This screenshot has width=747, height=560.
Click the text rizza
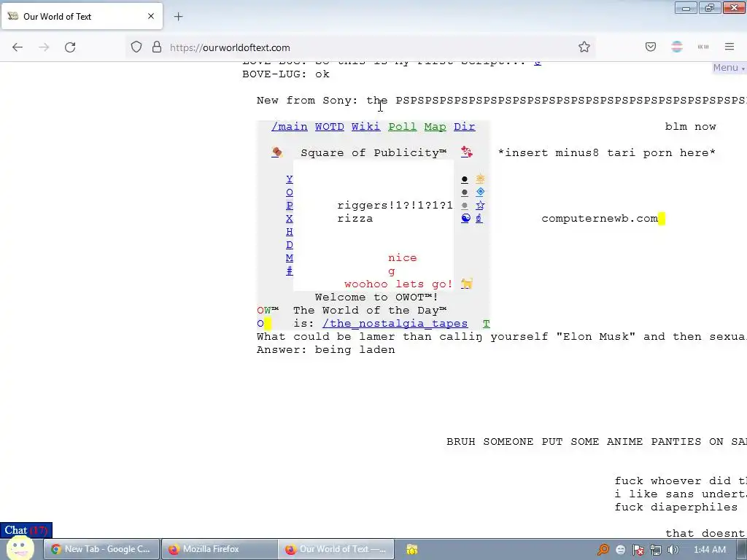[x=355, y=219]
